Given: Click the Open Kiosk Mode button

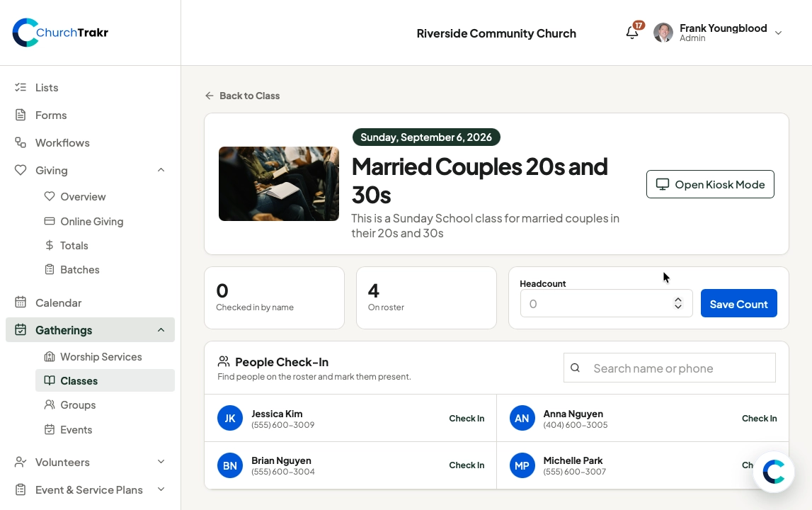Looking at the screenshot, I should 710,184.
